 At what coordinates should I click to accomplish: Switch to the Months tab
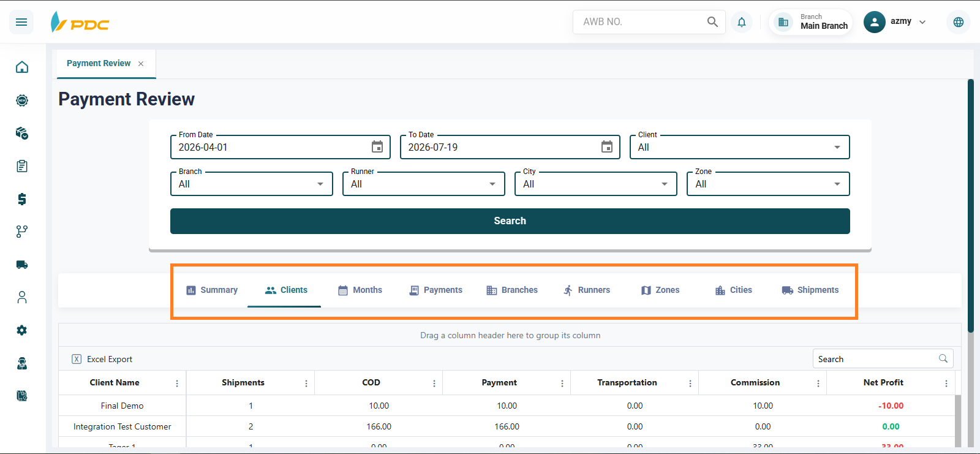coord(360,290)
